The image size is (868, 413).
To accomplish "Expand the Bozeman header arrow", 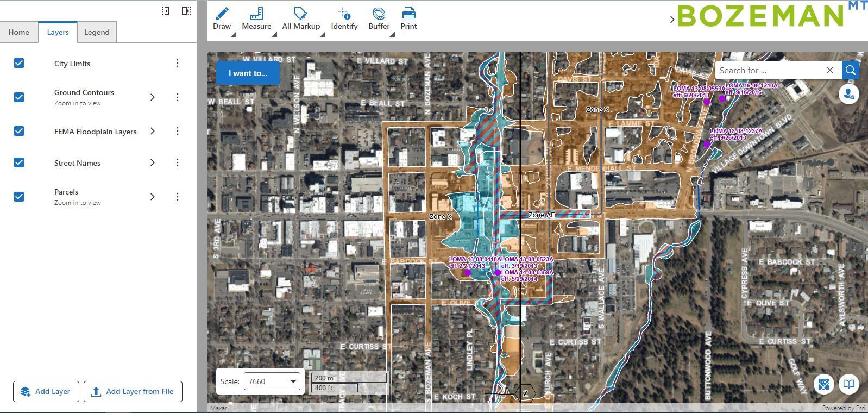I will [x=672, y=20].
